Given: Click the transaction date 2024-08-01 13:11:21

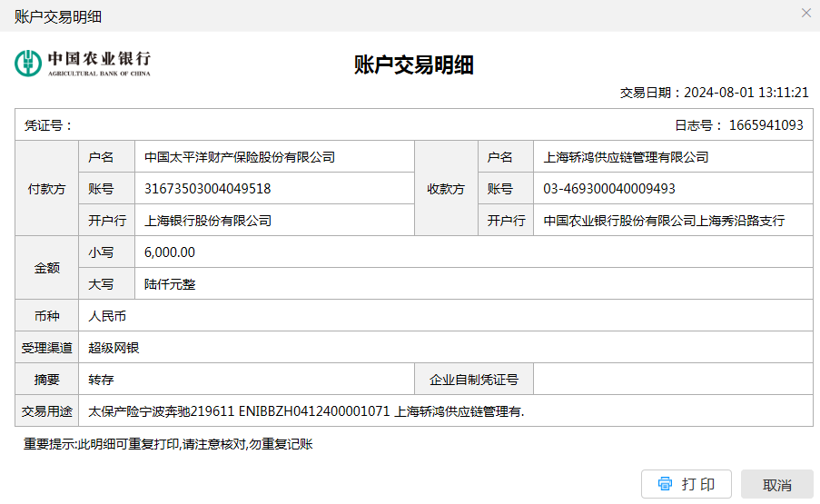Looking at the screenshot, I should 746,93.
